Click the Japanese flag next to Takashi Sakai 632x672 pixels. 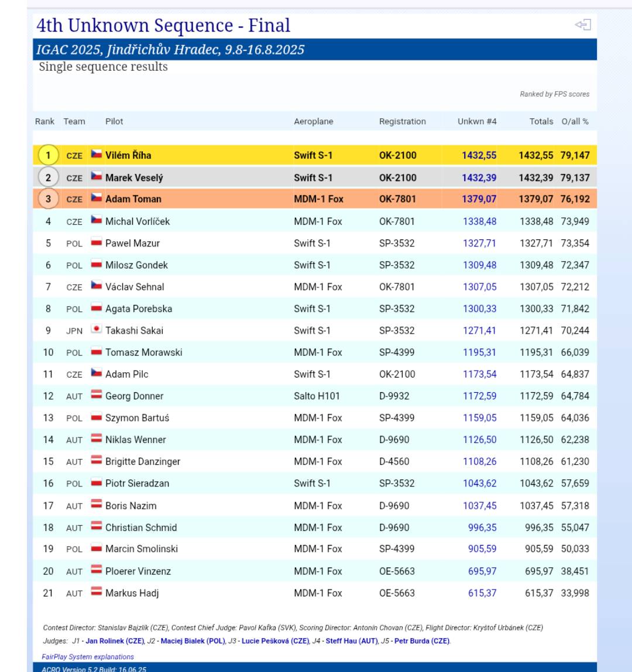tap(96, 330)
